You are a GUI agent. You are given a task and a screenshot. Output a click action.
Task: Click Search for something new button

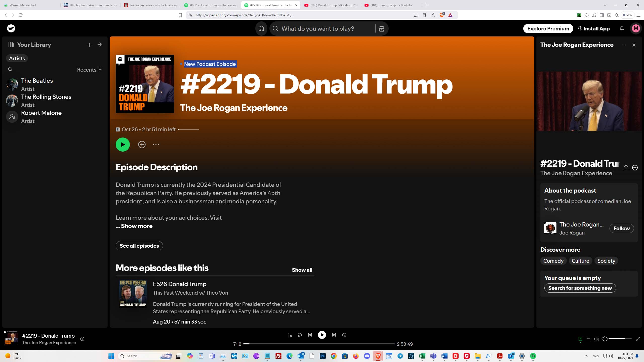[x=580, y=288]
